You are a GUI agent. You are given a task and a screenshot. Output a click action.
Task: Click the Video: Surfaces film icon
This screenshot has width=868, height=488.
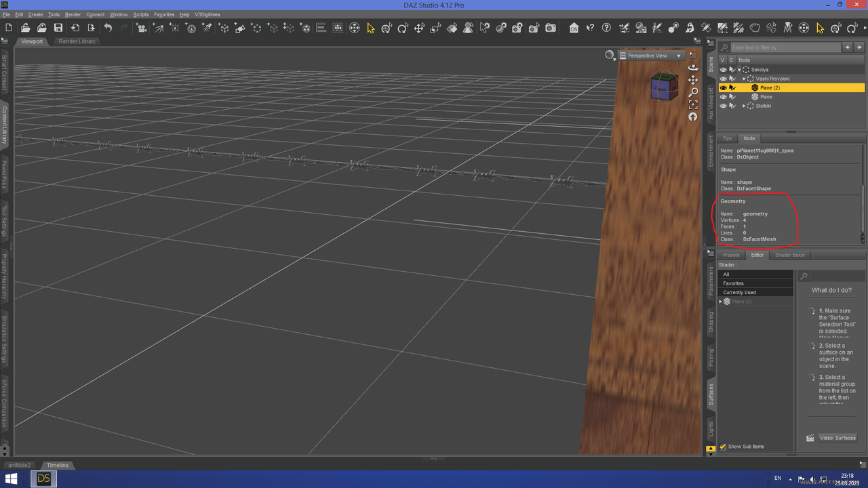(810, 438)
